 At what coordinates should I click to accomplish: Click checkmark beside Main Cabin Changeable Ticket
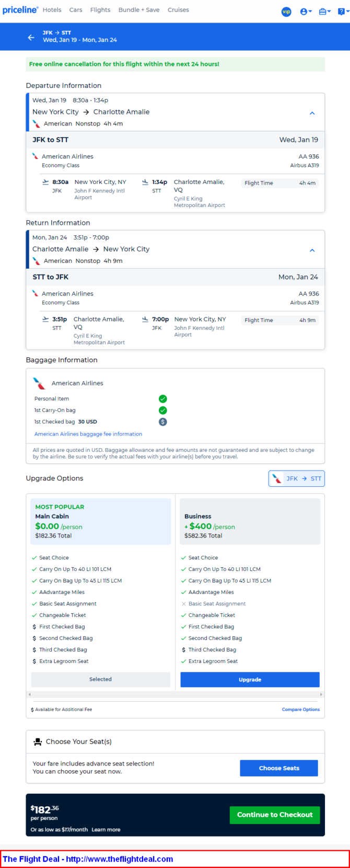34,615
